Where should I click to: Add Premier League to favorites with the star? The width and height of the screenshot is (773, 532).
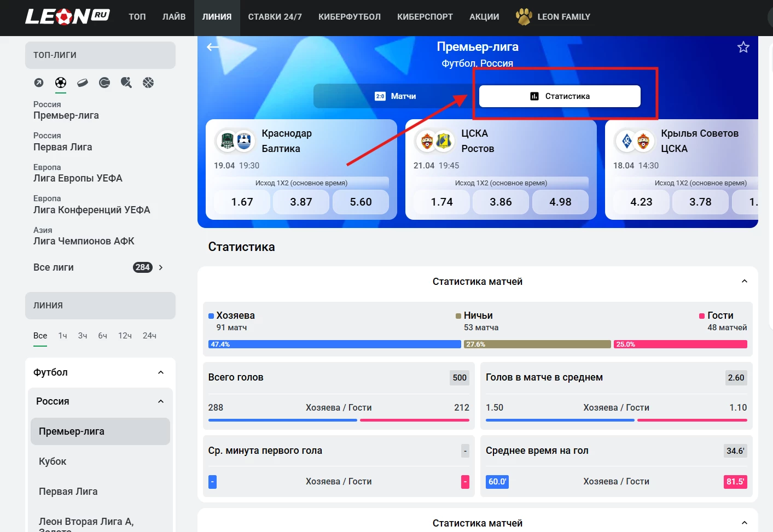(743, 47)
